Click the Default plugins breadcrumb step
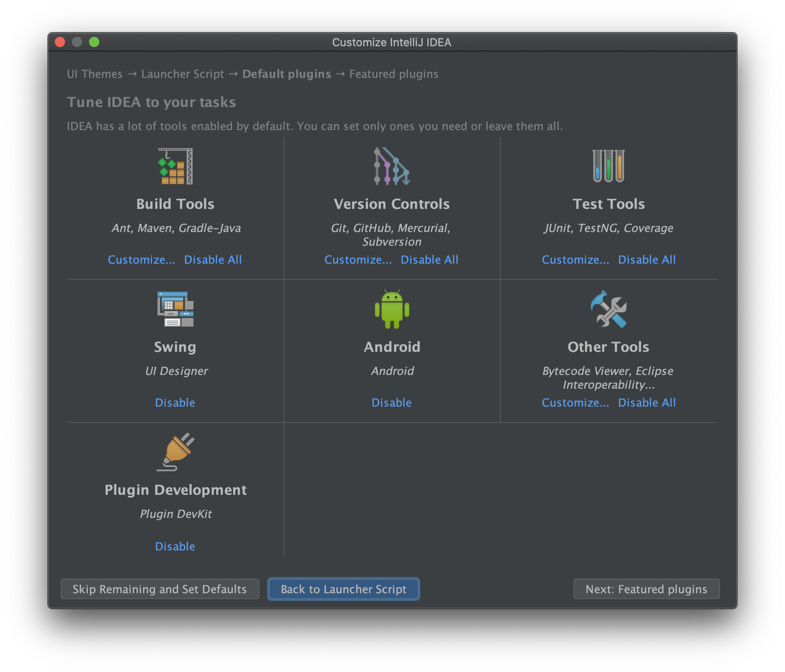Screen dimensions: 785x672 (x=287, y=74)
